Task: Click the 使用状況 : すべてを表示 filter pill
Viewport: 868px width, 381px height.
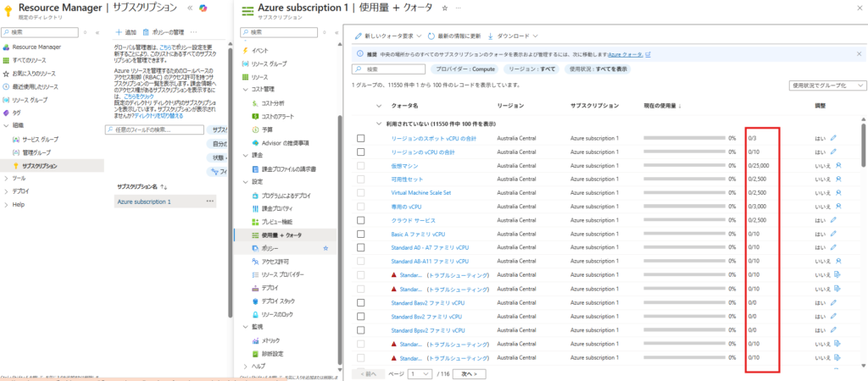Action: pyautogui.click(x=598, y=69)
